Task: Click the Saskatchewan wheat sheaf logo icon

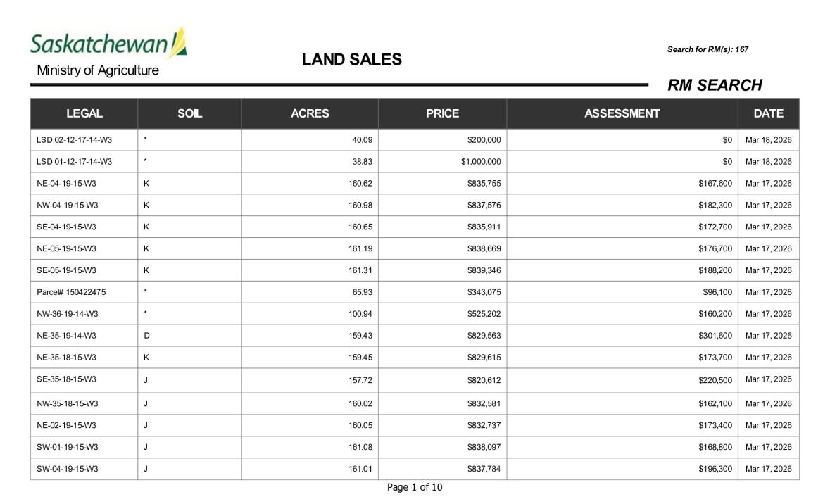Action: point(178,42)
